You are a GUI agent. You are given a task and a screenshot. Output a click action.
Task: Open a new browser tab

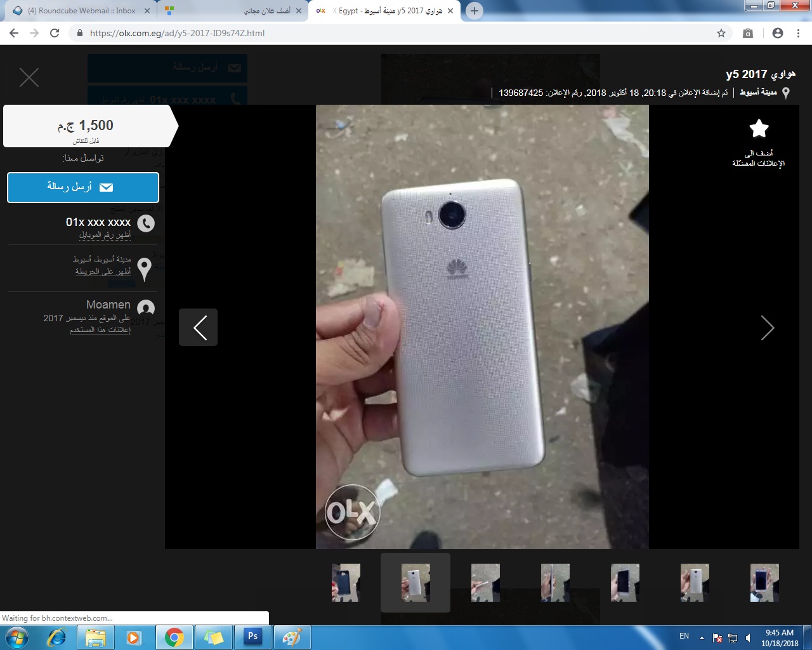(x=474, y=11)
